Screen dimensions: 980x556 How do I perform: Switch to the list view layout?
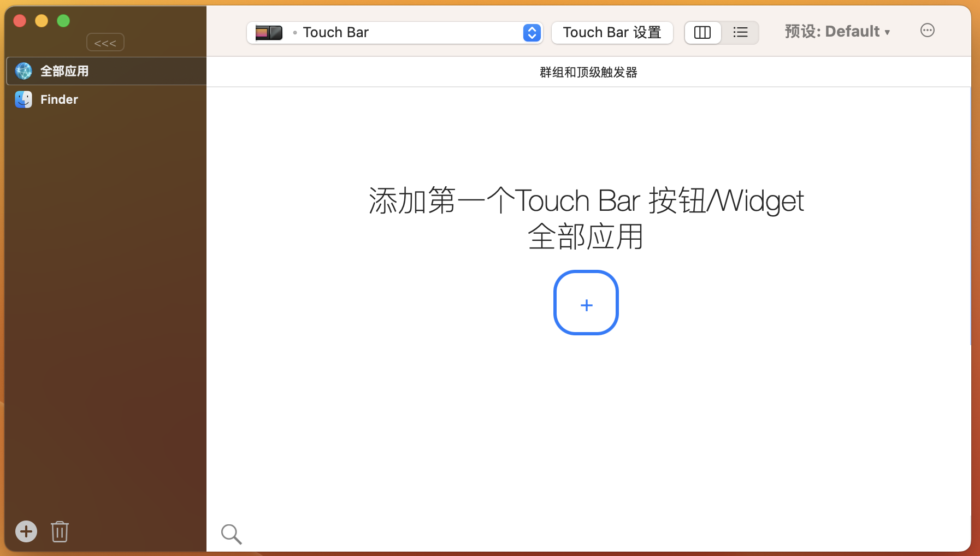740,33
